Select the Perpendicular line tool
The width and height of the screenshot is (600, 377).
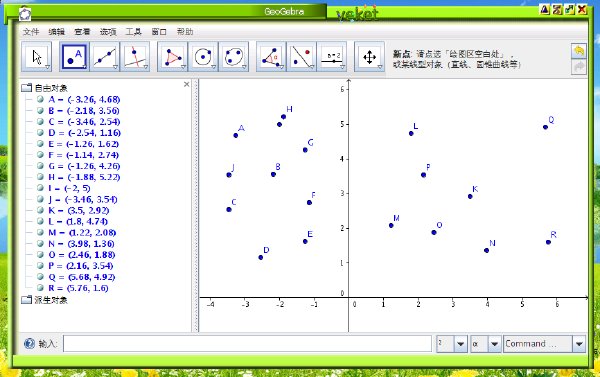[135, 57]
